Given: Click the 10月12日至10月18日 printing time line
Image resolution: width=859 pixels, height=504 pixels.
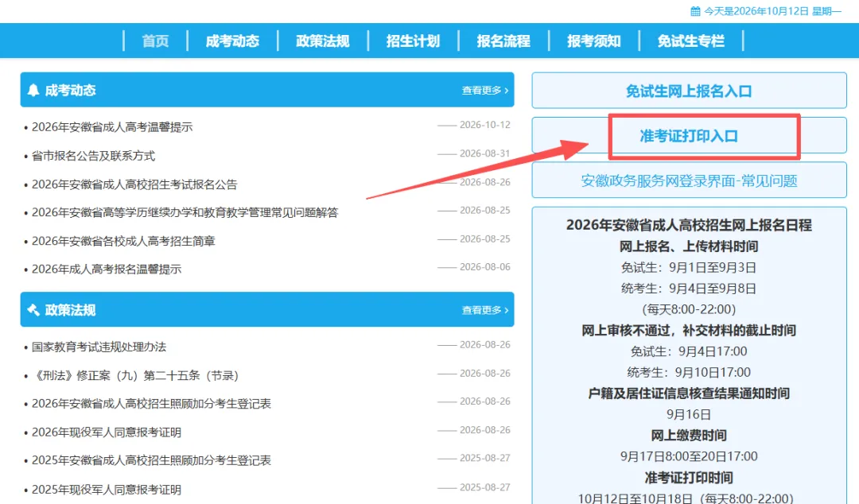Looking at the screenshot, I should (686, 498).
